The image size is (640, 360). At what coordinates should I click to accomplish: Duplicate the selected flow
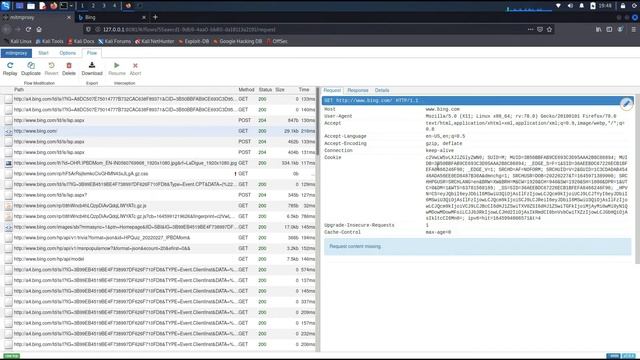tap(31, 69)
